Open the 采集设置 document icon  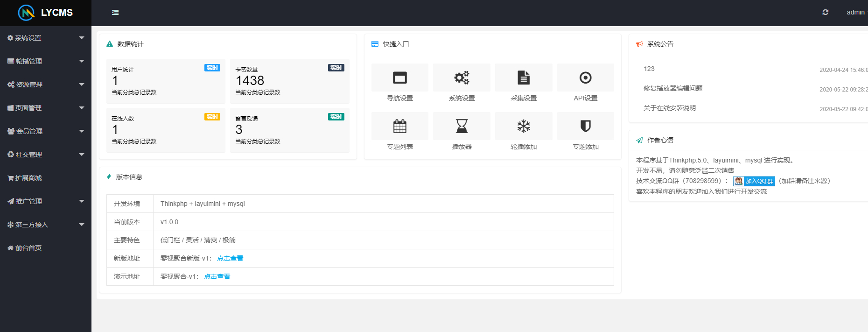[x=524, y=78]
